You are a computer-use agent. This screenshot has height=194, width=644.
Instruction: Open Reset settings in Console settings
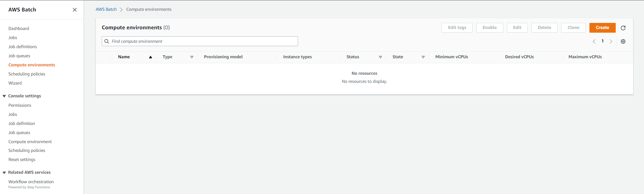[22, 160]
